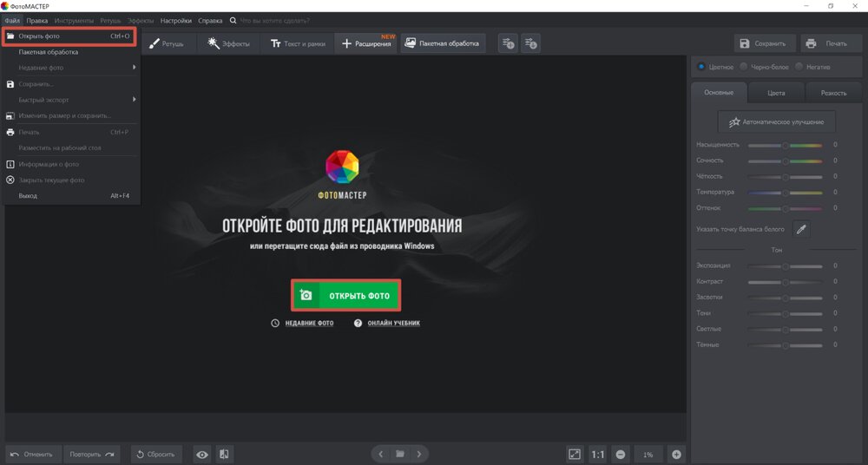The image size is (868, 465).
Task: Open the Ретушь toolbar tab
Action: pyautogui.click(x=166, y=43)
